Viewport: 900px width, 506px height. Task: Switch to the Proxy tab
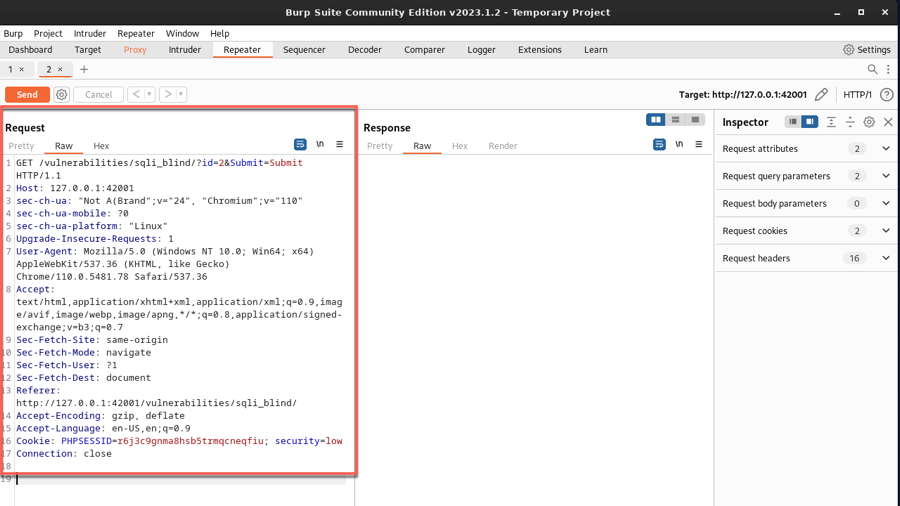coord(135,50)
